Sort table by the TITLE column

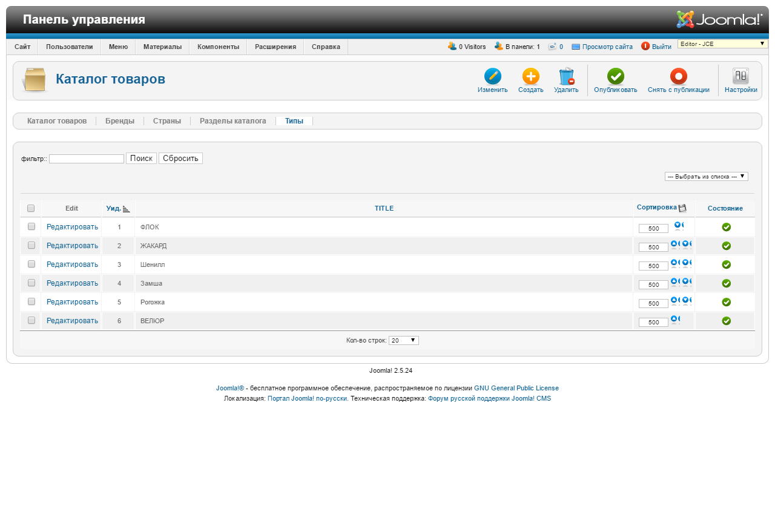(384, 208)
